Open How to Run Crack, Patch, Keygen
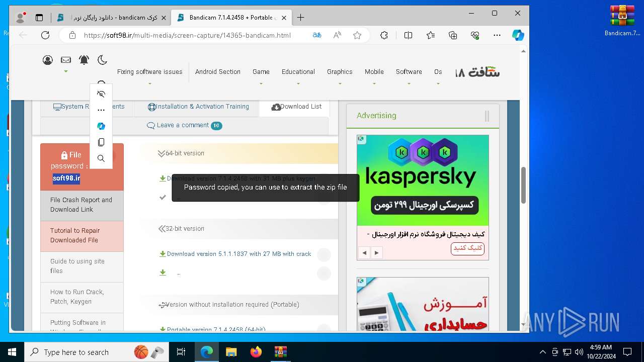The width and height of the screenshot is (644, 362). tap(82, 297)
